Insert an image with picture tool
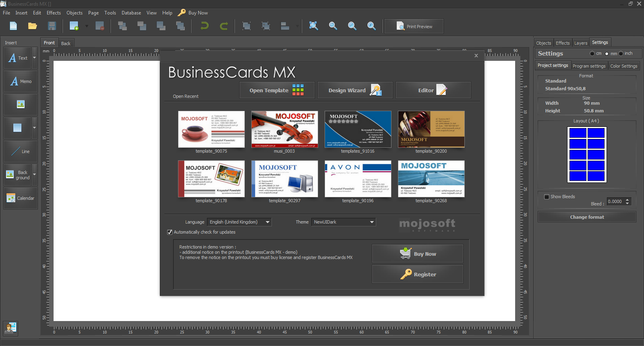The image size is (644, 346). 21,105
